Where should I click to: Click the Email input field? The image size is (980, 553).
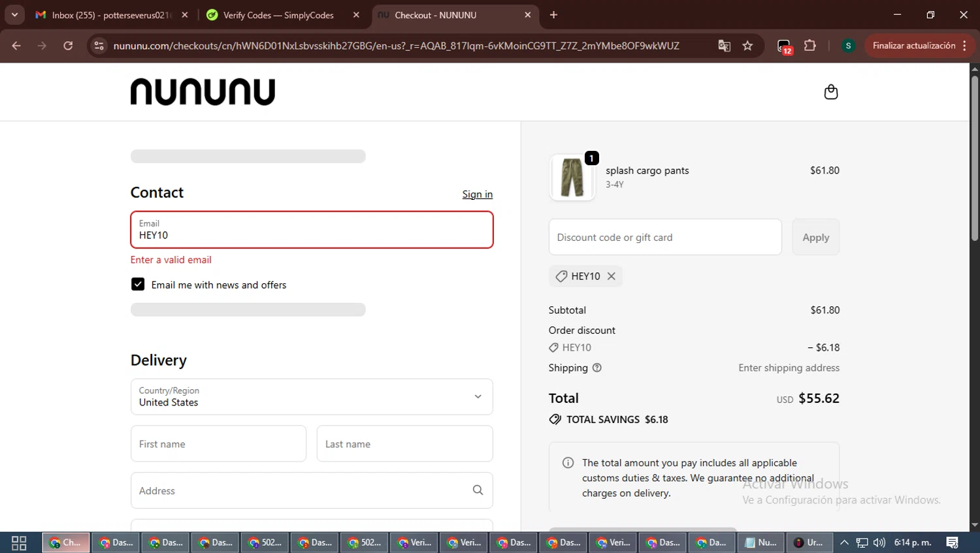(312, 230)
